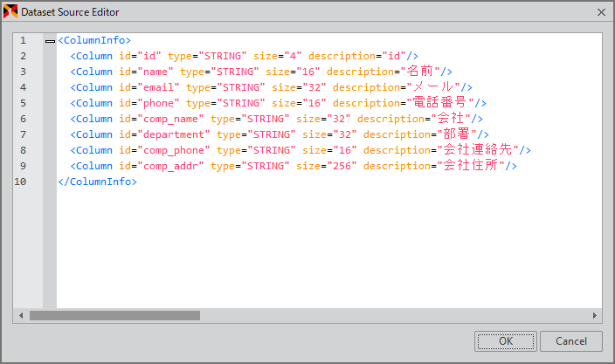
Task: Click the horizontal scrollbar thumb
Action: [x=114, y=315]
